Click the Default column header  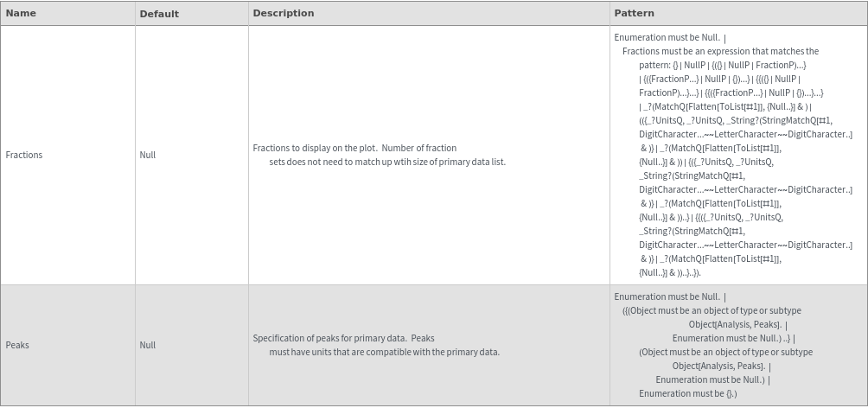click(159, 14)
